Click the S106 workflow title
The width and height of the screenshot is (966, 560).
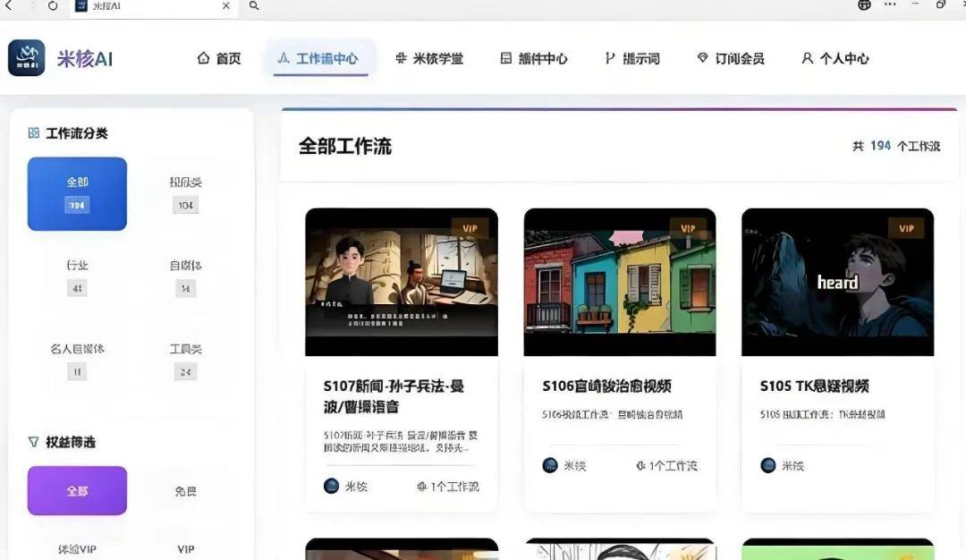pos(606,386)
